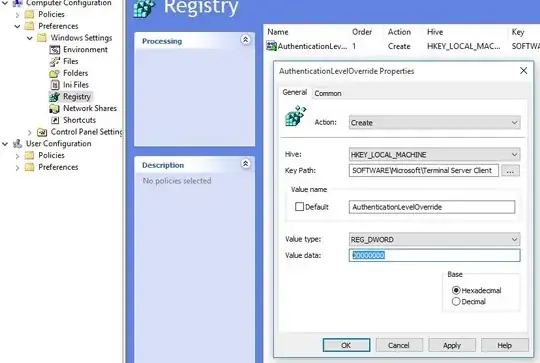540x363 pixels.
Task: Click the Files icon in Windows Settings
Action: [x=54, y=62]
